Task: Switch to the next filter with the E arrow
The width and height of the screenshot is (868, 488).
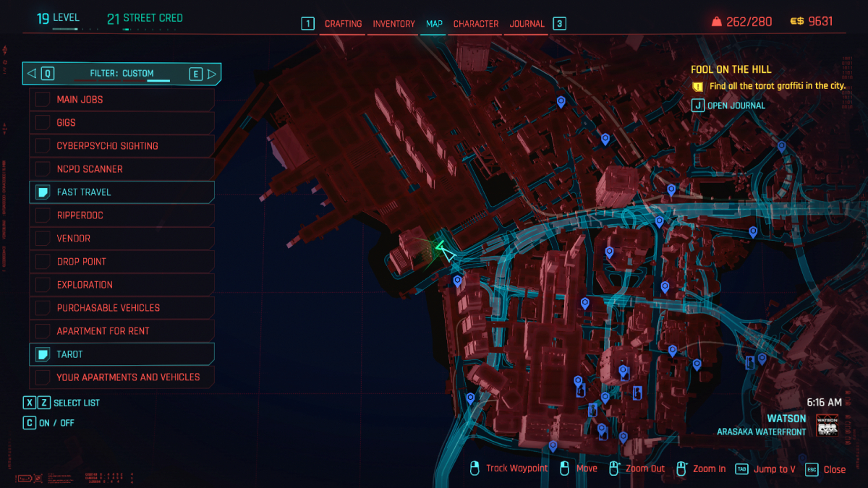Action: (211, 73)
